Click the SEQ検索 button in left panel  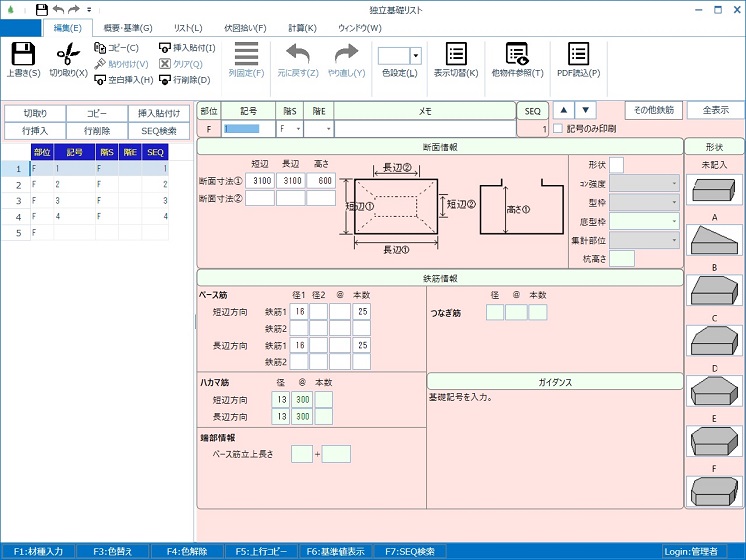[x=159, y=130]
